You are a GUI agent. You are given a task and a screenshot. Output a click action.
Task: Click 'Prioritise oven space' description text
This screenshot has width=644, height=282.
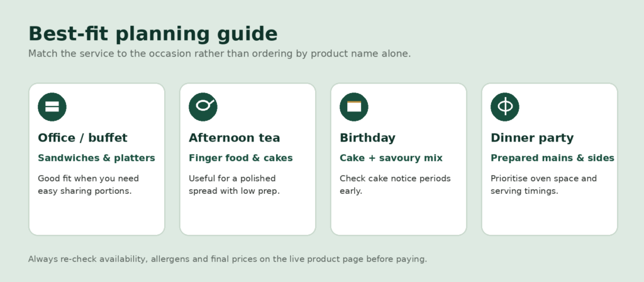tap(543, 184)
